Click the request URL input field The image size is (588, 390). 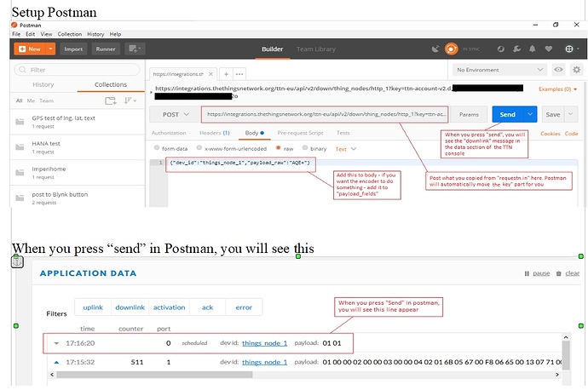tap(325, 115)
